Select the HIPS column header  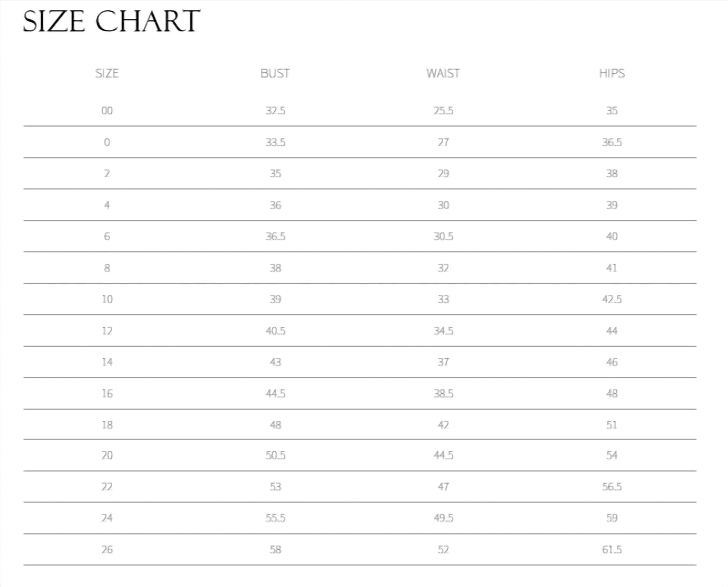pyautogui.click(x=612, y=73)
